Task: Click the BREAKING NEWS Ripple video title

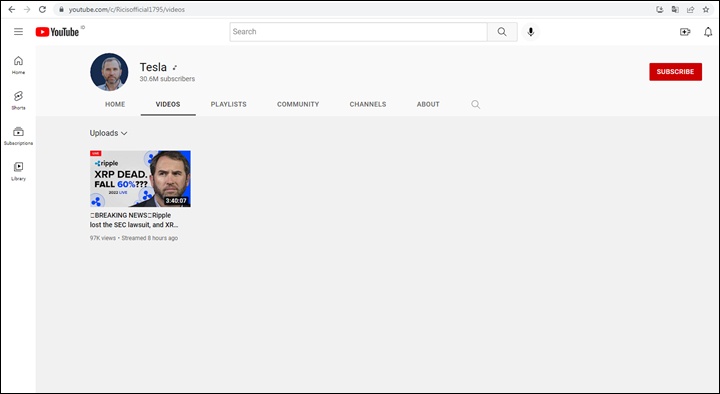Action: pyautogui.click(x=134, y=220)
